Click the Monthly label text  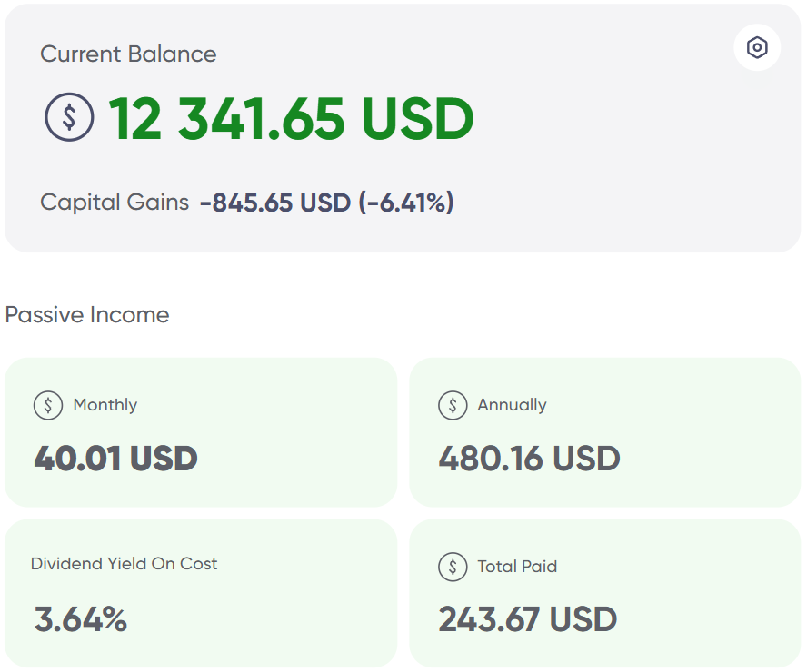(105, 405)
